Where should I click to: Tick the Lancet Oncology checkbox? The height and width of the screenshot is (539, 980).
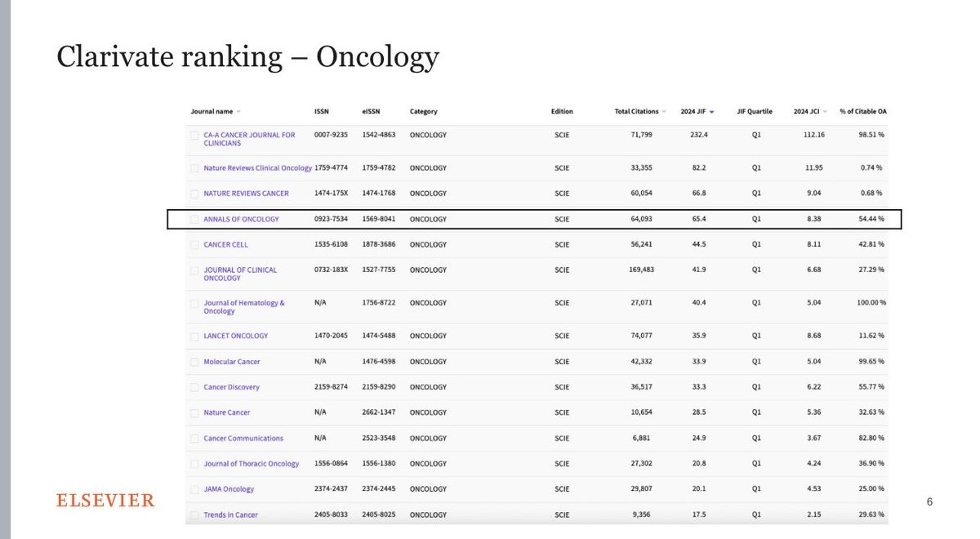click(x=194, y=336)
